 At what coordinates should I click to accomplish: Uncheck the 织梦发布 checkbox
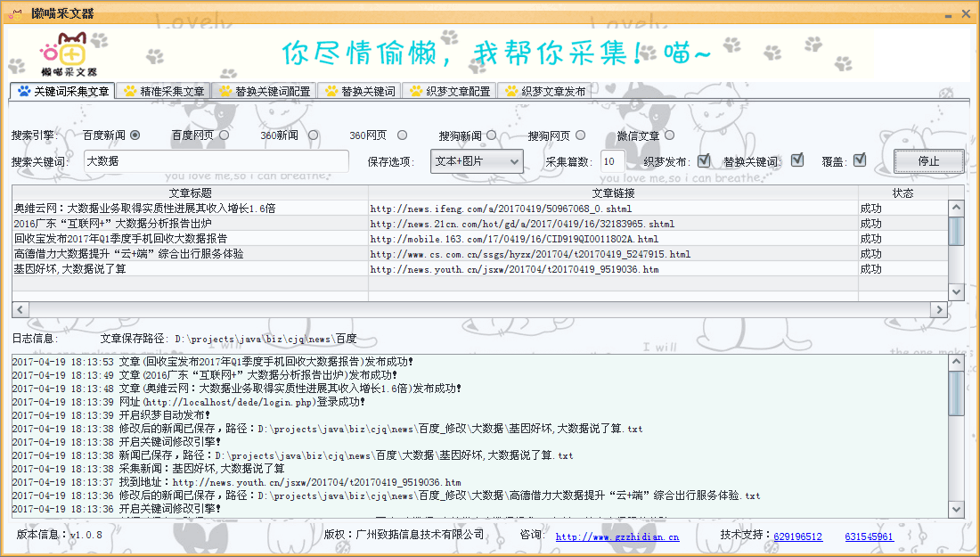(x=704, y=160)
